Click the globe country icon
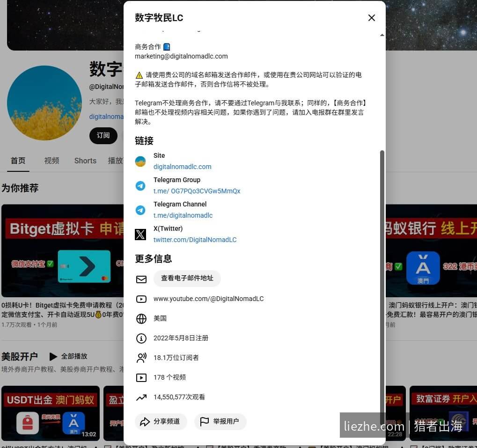 point(141,318)
